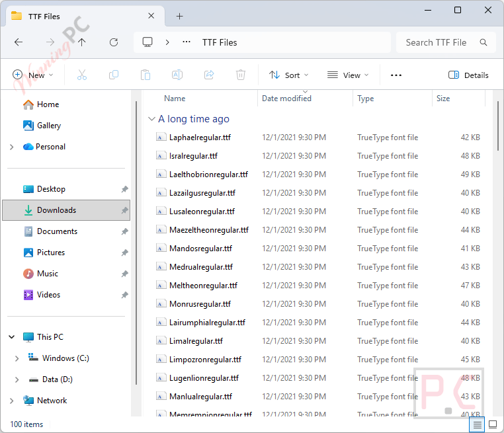Open Downloads in navigation pane
Image resolution: width=504 pixels, height=433 pixels.
66,210
